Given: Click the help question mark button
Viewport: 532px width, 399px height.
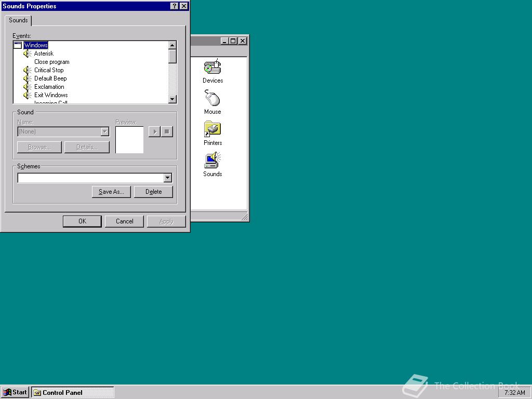Looking at the screenshot, I should tap(174, 6).
